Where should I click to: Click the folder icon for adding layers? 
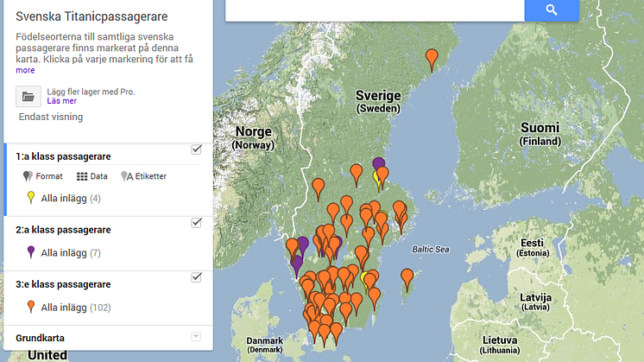coord(28,97)
